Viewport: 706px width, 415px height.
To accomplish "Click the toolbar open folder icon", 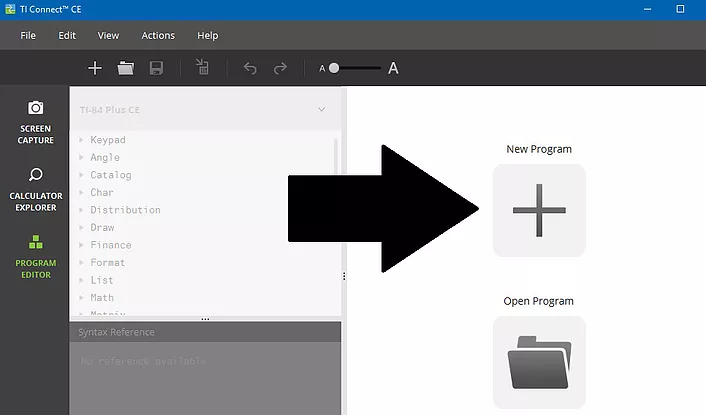I will tap(125, 68).
